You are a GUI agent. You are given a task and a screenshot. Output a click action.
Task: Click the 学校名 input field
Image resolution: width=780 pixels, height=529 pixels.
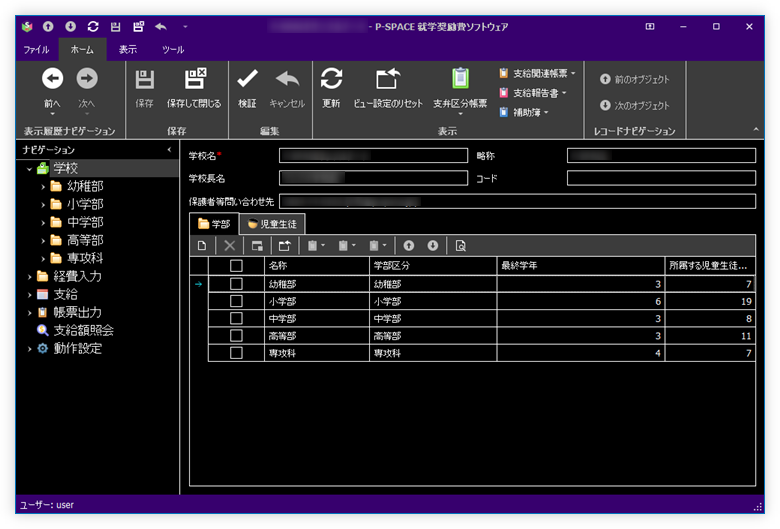click(x=373, y=156)
